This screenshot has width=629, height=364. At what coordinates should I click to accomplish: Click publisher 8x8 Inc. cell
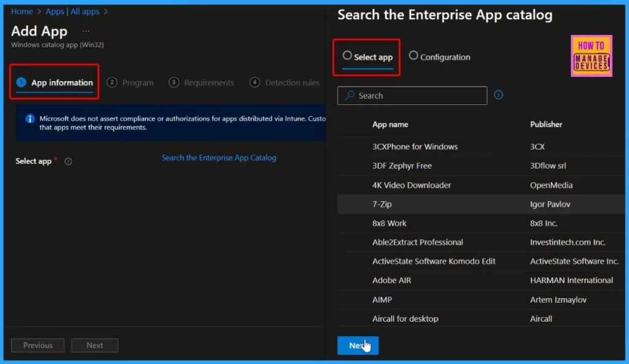coord(544,223)
